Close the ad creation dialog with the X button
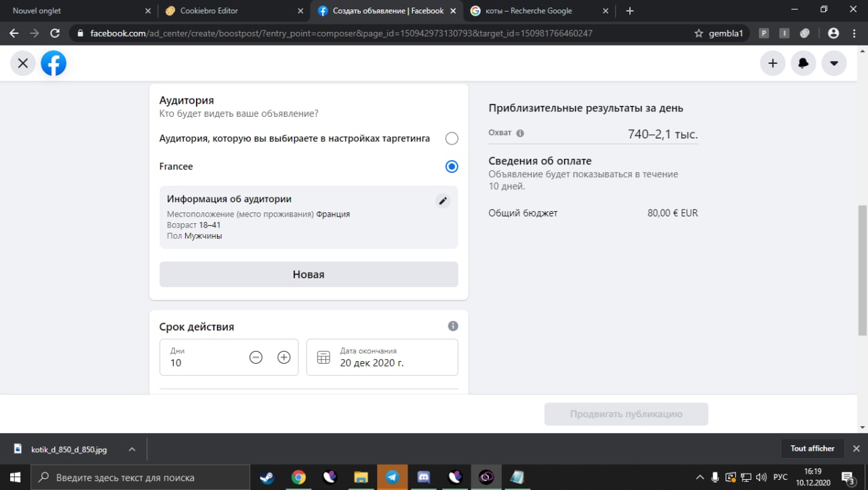Image resolution: width=868 pixels, height=490 pixels. 22,63
